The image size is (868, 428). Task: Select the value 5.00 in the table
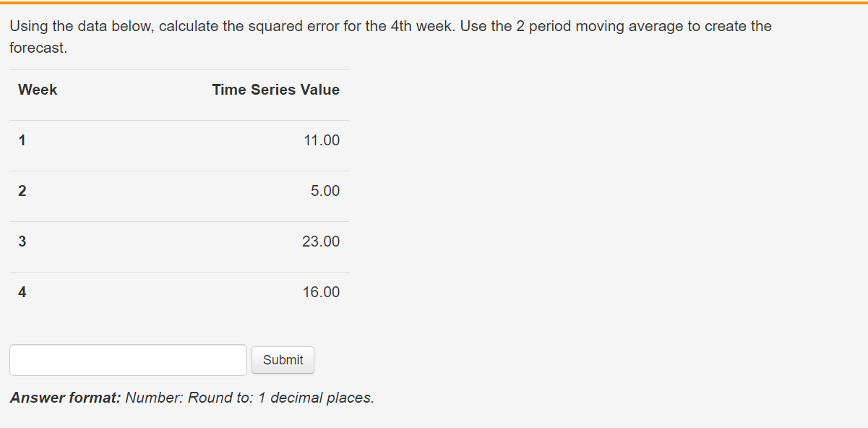[325, 191]
